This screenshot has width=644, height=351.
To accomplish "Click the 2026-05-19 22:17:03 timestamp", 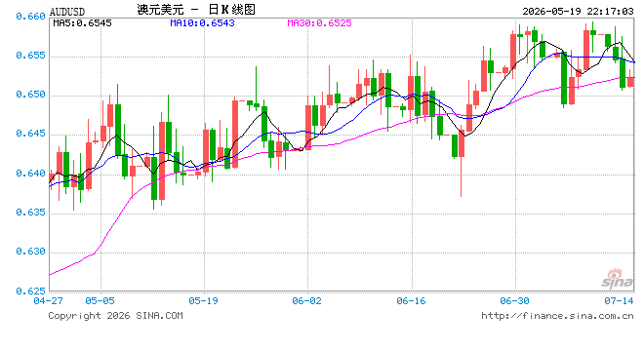I will point(578,12).
